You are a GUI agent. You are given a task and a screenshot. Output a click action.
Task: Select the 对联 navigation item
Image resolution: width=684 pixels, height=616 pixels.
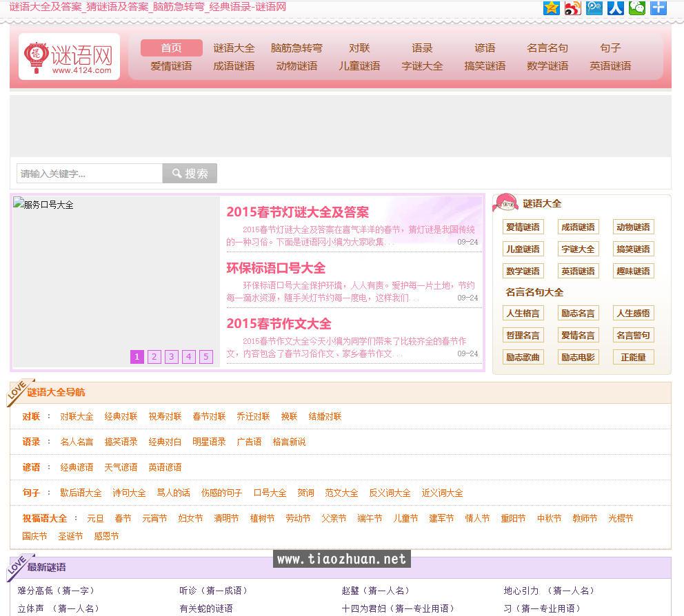pos(359,48)
